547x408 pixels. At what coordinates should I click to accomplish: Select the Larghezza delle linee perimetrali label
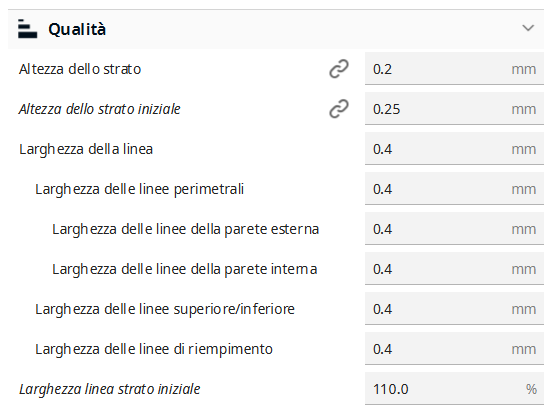point(140,189)
